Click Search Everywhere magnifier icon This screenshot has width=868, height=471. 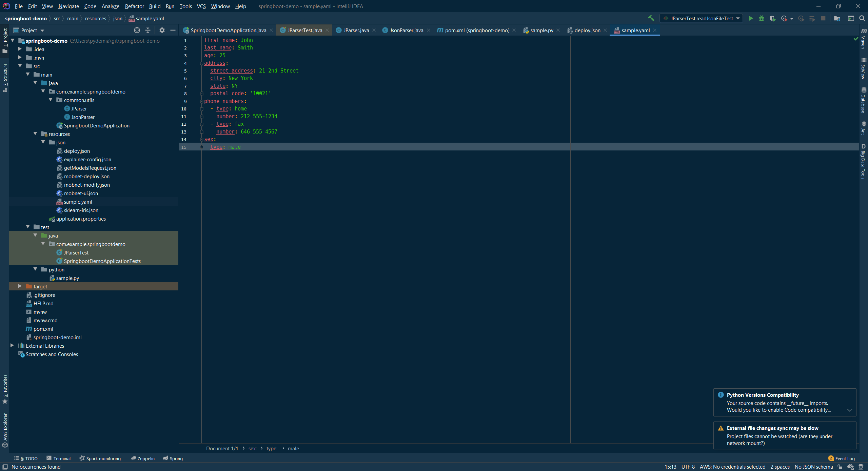point(862,18)
